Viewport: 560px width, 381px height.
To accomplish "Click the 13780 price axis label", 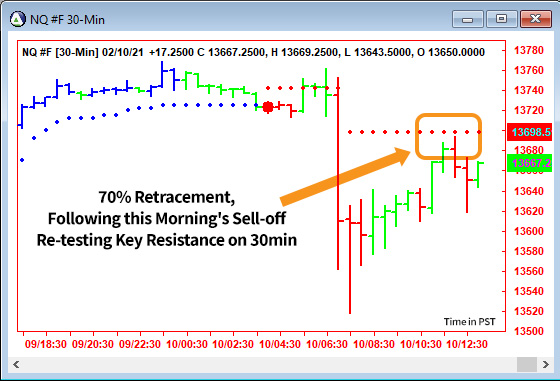I will coord(529,50).
